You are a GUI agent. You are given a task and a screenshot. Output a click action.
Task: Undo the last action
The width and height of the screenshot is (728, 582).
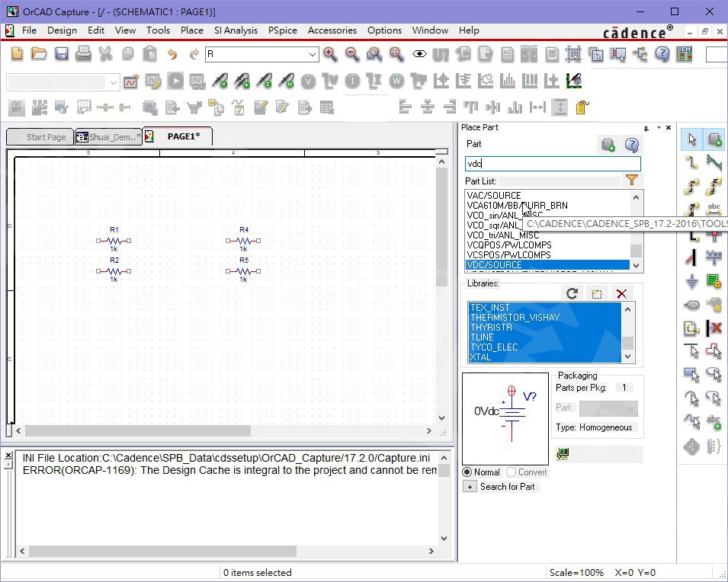(x=172, y=54)
